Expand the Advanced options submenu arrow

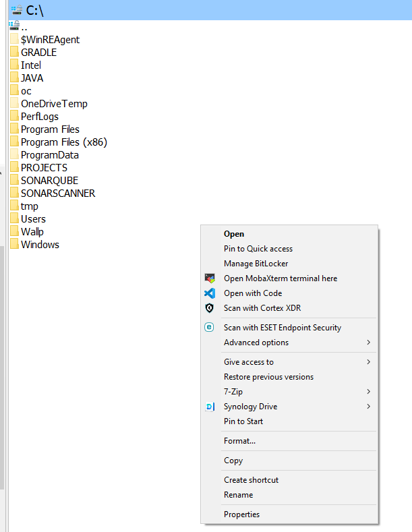click(x=369, y=343)
